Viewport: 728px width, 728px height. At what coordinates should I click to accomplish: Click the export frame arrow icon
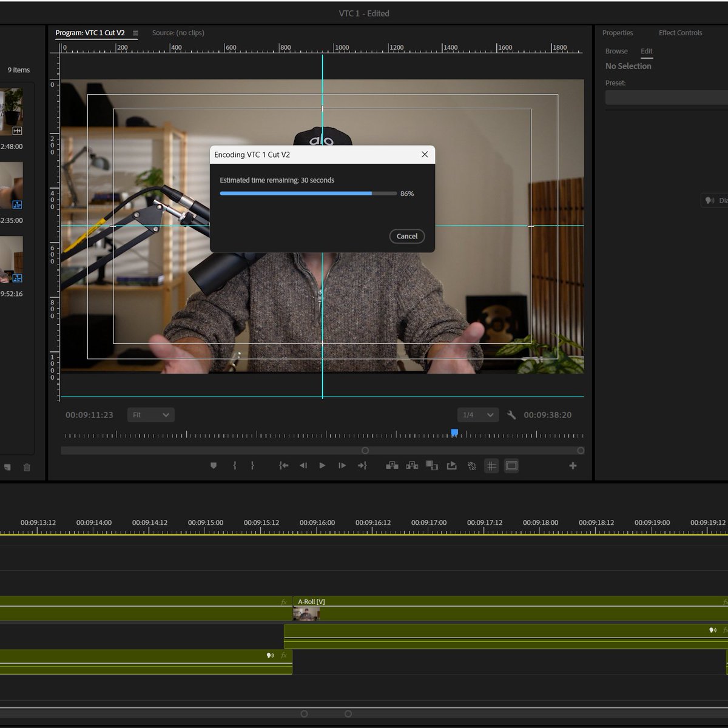[x=451, y=466]
